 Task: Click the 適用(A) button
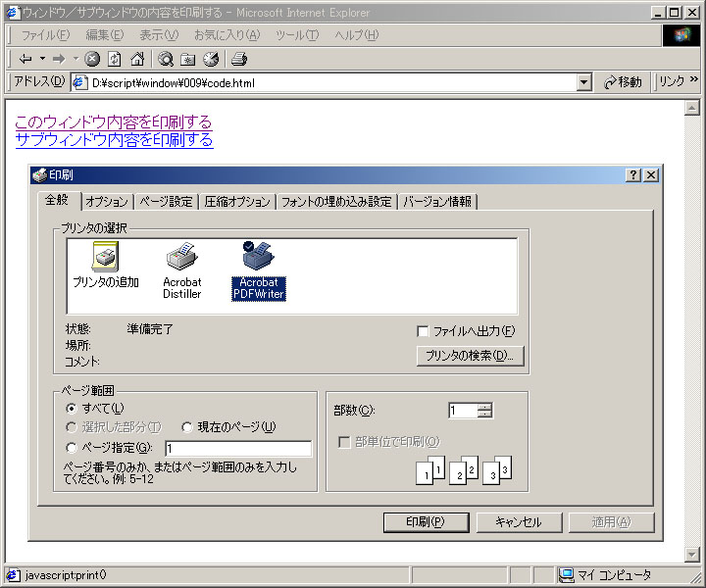612,522
